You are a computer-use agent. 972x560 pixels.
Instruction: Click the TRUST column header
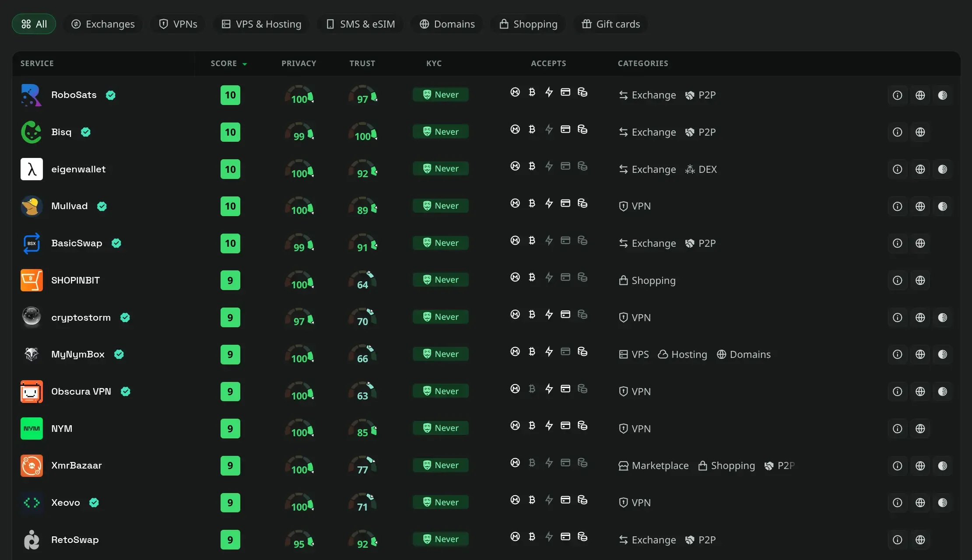(362, 63)
